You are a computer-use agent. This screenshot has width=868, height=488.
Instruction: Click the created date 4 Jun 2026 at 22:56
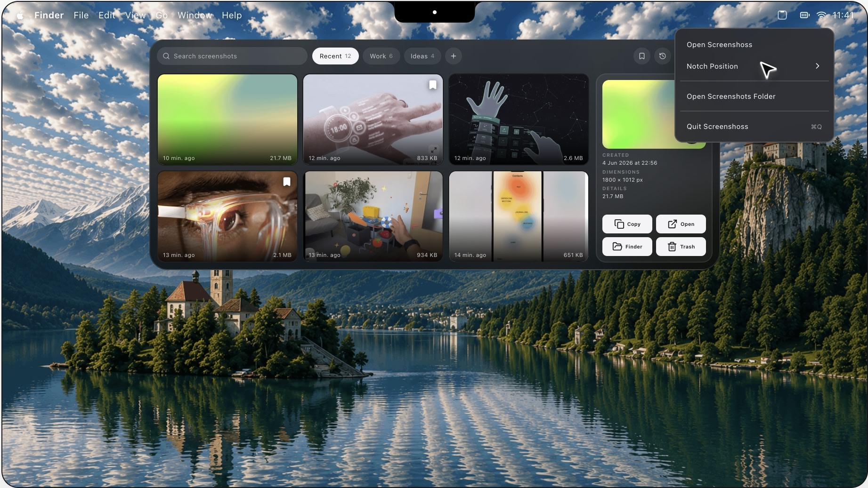[630, 163]
